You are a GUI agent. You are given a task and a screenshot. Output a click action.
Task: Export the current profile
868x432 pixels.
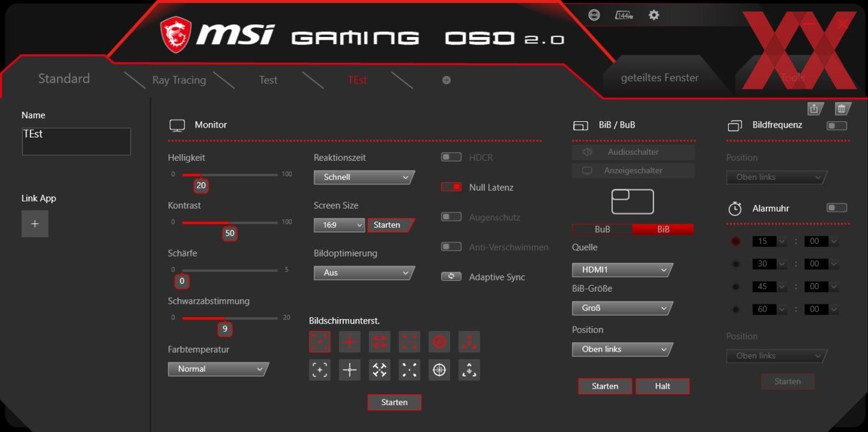814,109
